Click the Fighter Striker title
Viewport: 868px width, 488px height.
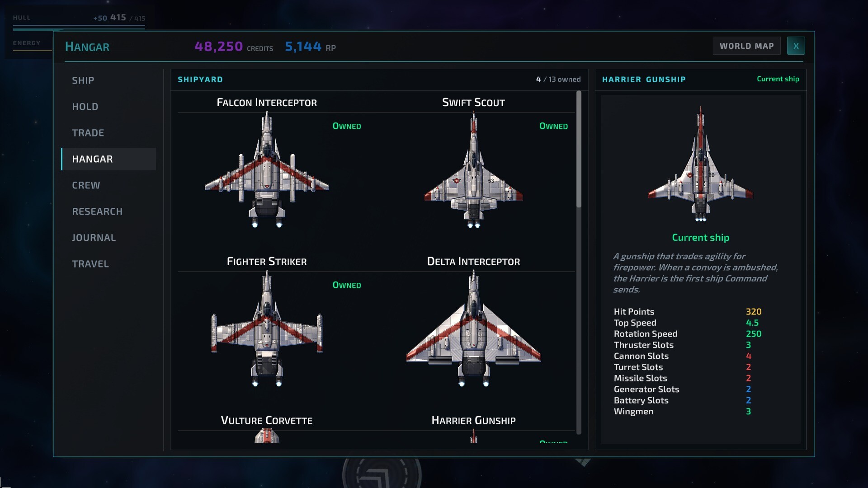pos(267,262)
